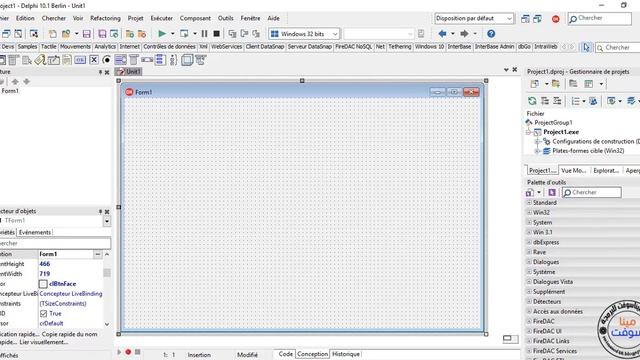Expand the Dialogues palette category
This screenshot has height=360, width=640.
click(529, 262)
